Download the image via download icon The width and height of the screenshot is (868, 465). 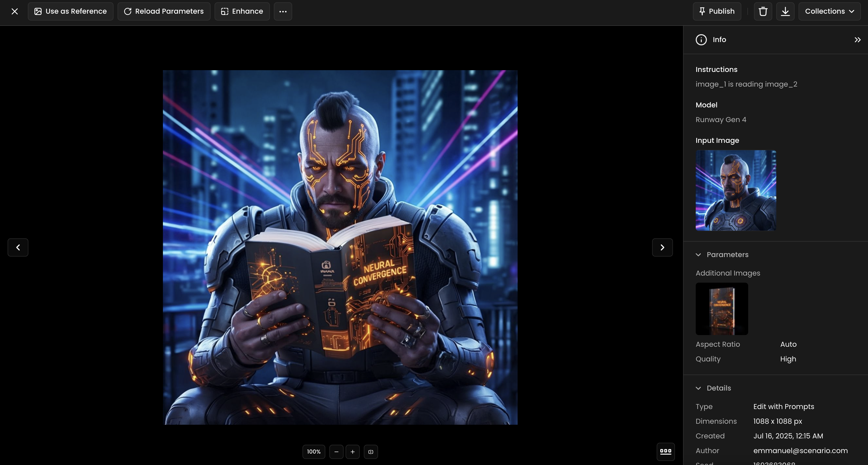pyautogui.click(x=785, y=11)
